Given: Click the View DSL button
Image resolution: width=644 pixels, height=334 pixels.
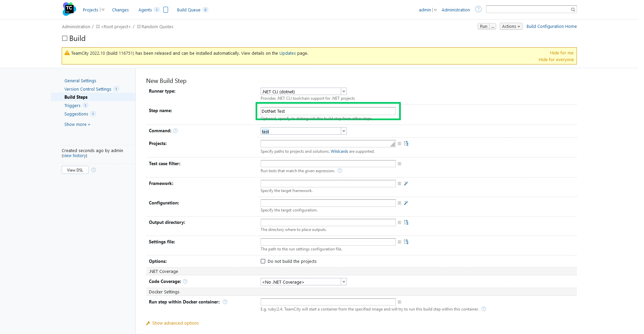Looking at the screenshot, I should click(x=75, y=170).
